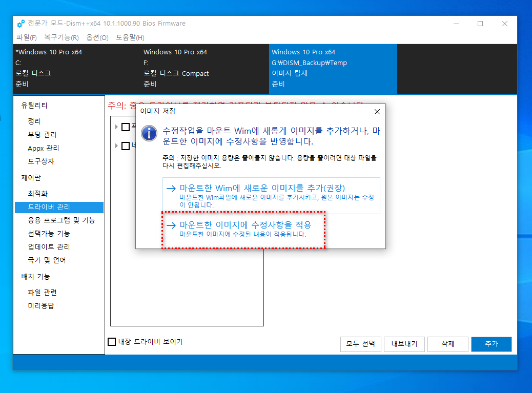Screen dimensions: 532x393
Task: Open 파일 관련 in the sidebar
Action: (x=42, y=292)
